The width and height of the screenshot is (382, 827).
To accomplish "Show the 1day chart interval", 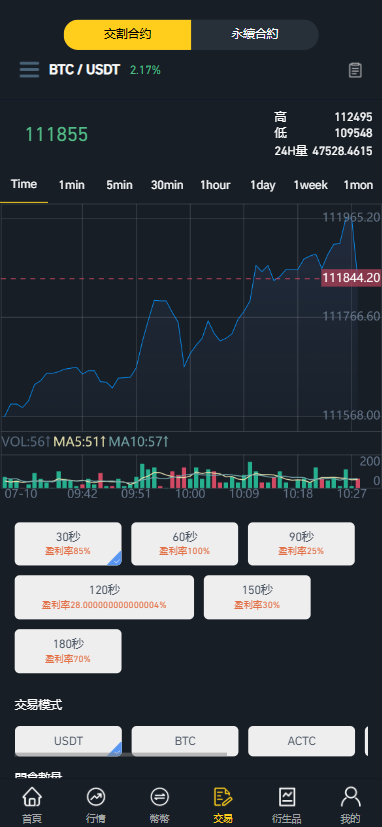I will [263, 185].
